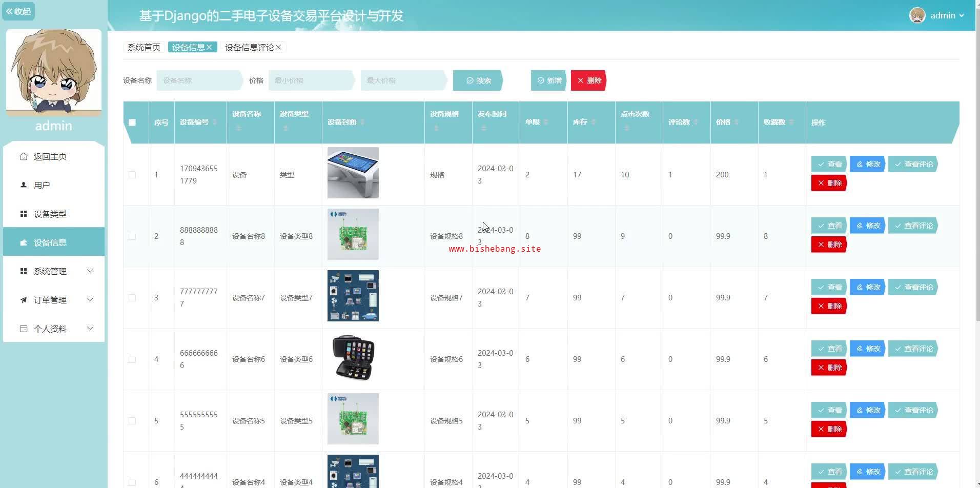This screenshot has width=980, height=488.
Task: Click the user icon in the sidebar
Action: pyautogui.click(x=24, y=185)
